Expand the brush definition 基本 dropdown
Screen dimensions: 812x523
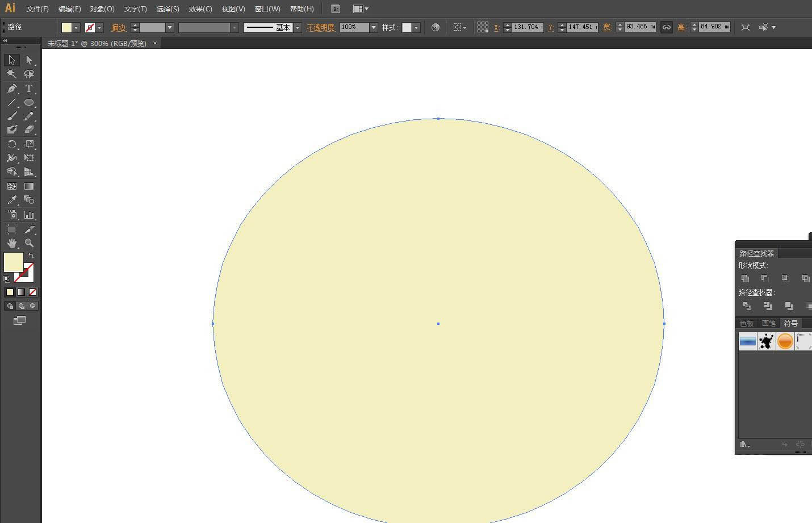point(297,27)
